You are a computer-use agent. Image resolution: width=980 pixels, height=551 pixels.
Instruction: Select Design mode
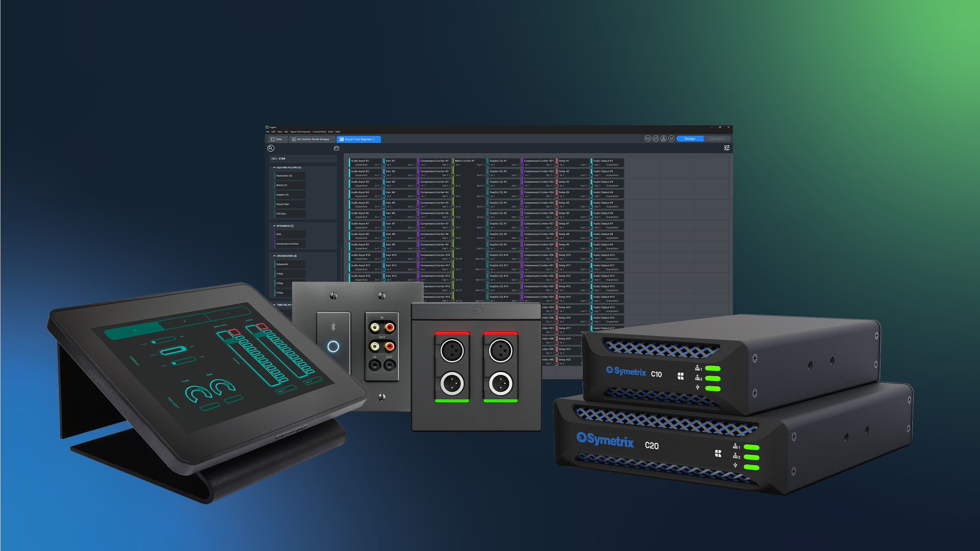click(x=690, y=139)
